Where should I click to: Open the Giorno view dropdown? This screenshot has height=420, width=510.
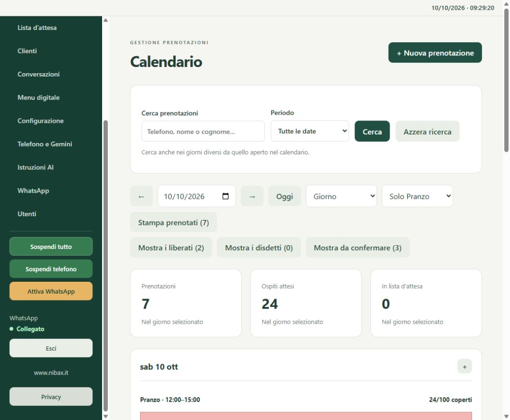[341, 196]
